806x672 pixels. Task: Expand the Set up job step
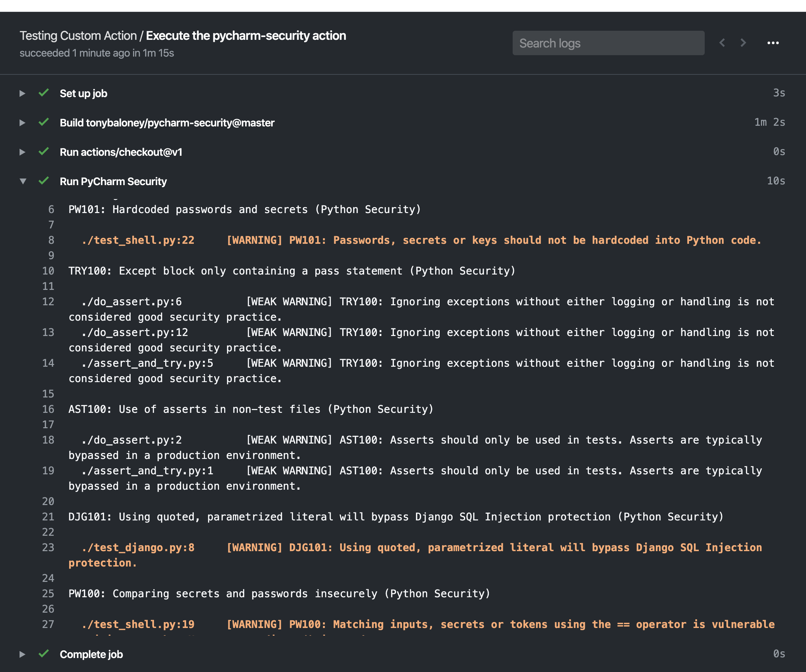22,93
